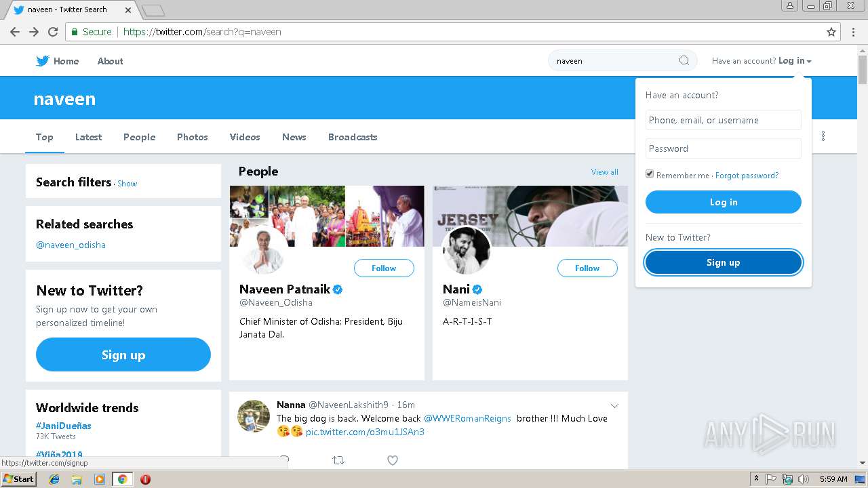
Task: Click Chrome user profile icon
Action: click(x=790, y=5)
